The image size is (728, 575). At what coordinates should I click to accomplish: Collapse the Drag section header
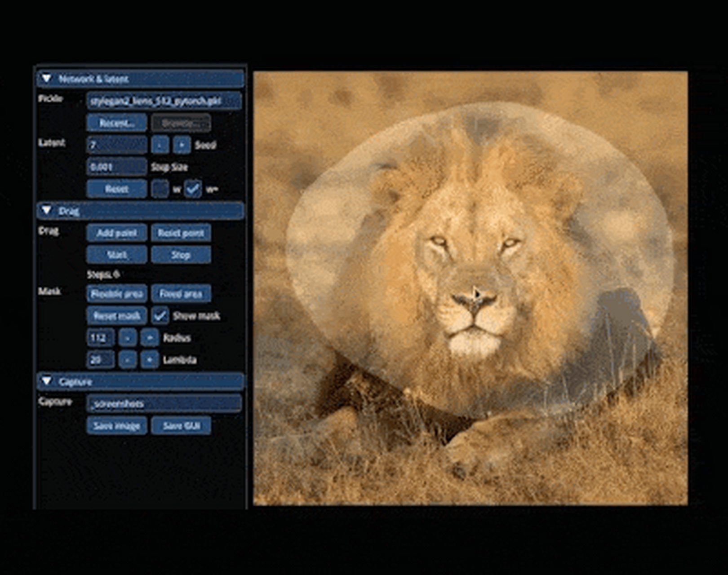tap(47, 210)
